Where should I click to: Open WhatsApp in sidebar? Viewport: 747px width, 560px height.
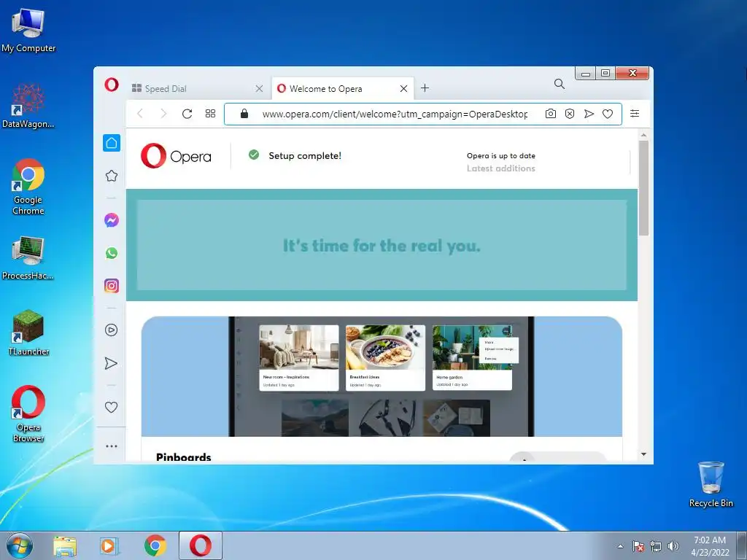[112, 253]
